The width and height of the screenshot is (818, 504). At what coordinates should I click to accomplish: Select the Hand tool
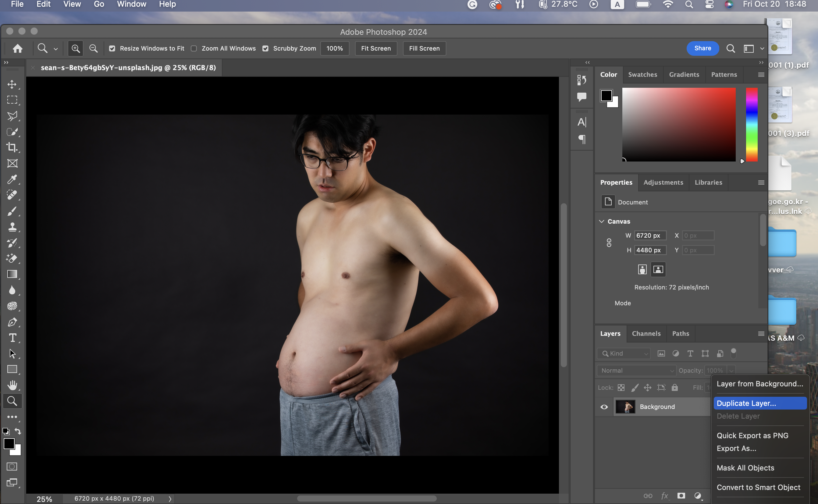(x=12, y=385)
